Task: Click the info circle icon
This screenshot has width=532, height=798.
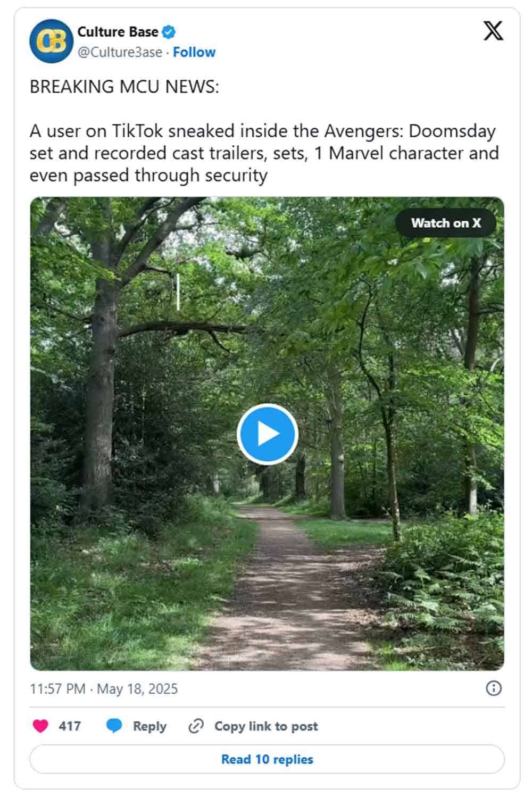Action: click(494, 688)
